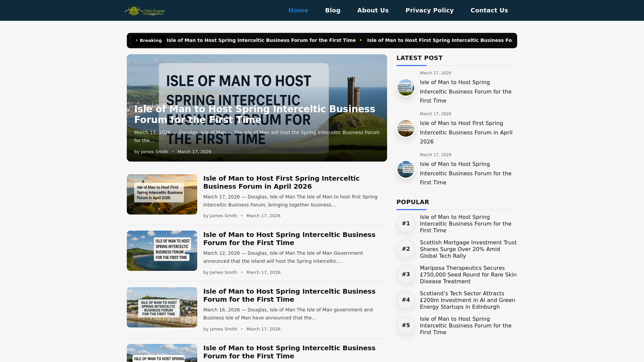Go to Contact Us page
This screenshot has width=644, height=362.
[489, 10]
